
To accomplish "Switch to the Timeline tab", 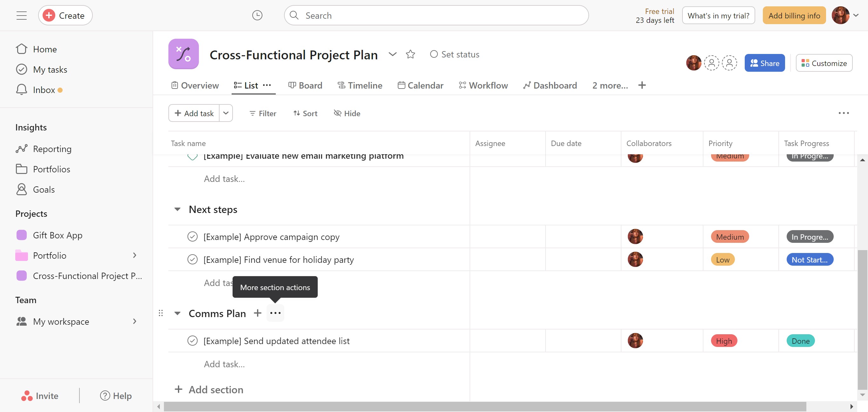I will pos(360,85).
